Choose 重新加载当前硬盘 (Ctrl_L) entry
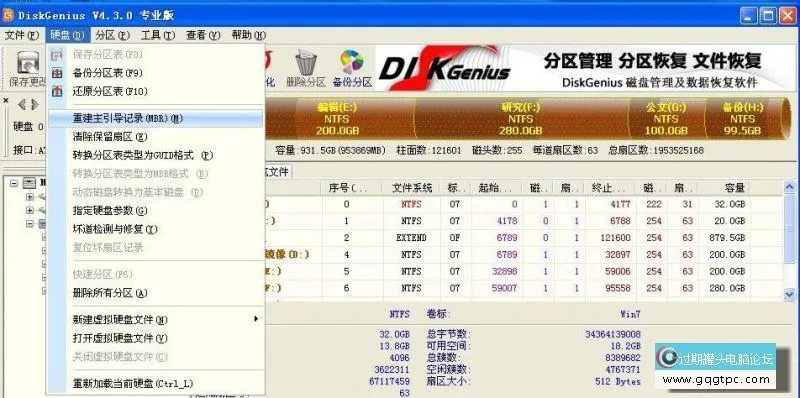 (x=156, y=383)
